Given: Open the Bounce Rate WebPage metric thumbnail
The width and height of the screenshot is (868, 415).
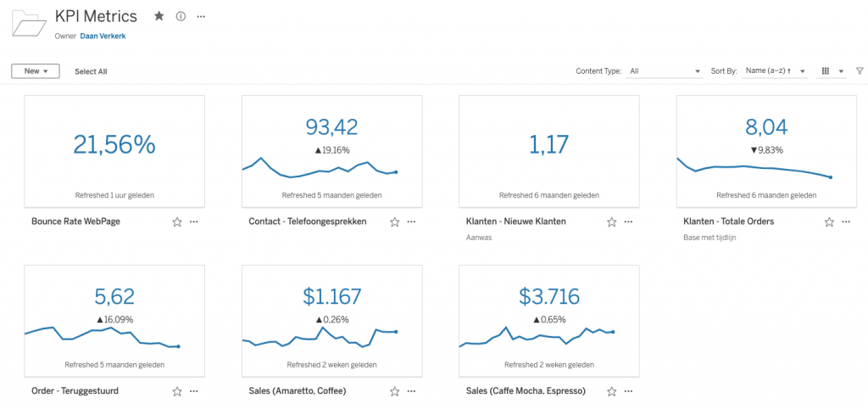Looking at the screenshot, I should (x=114, y=150).
